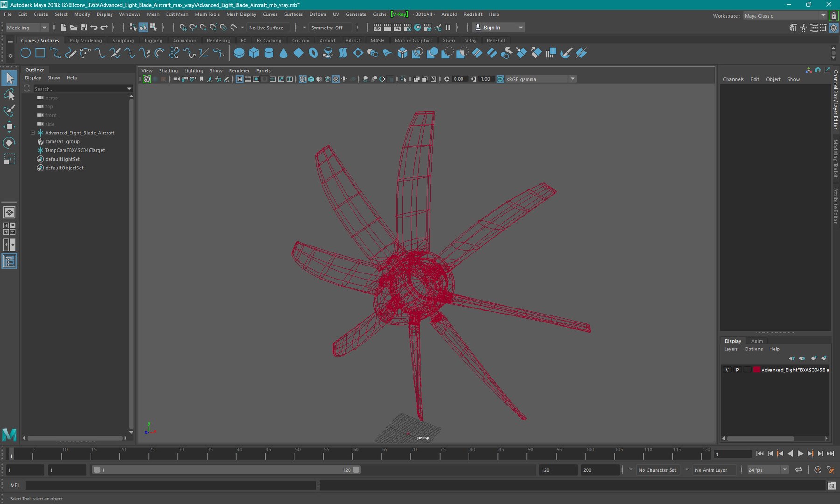Open the 24 fps frame rate dropdown

tap(768, 470)
